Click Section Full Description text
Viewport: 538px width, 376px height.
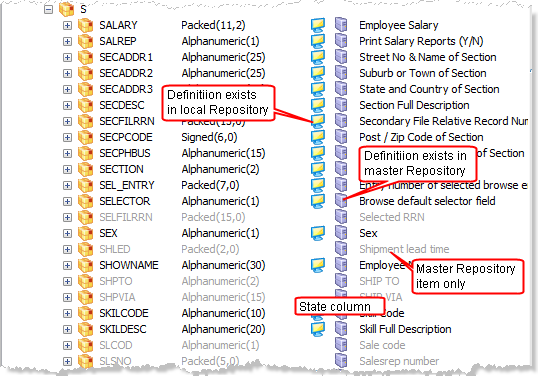414,105
